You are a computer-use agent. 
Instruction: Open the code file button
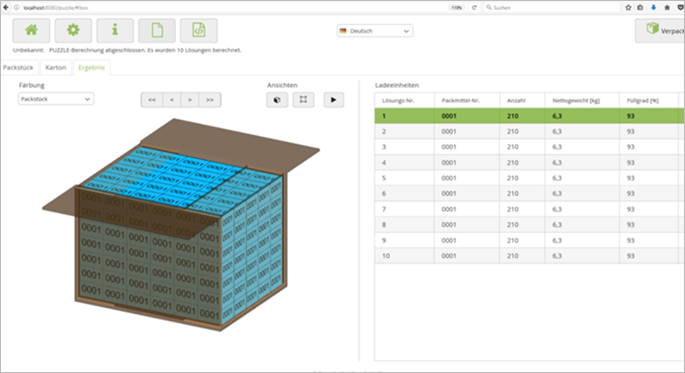[x=199, y=30]
